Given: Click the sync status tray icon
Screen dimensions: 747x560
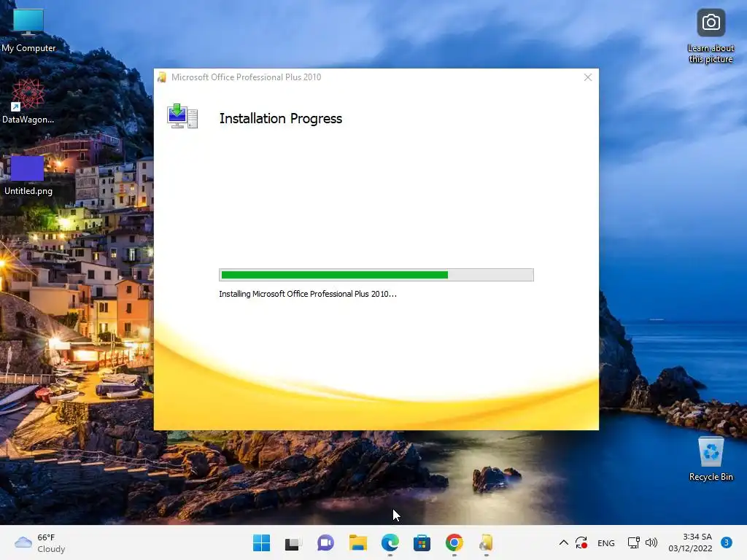Looking at the screenshot, I should pos(581,542).
